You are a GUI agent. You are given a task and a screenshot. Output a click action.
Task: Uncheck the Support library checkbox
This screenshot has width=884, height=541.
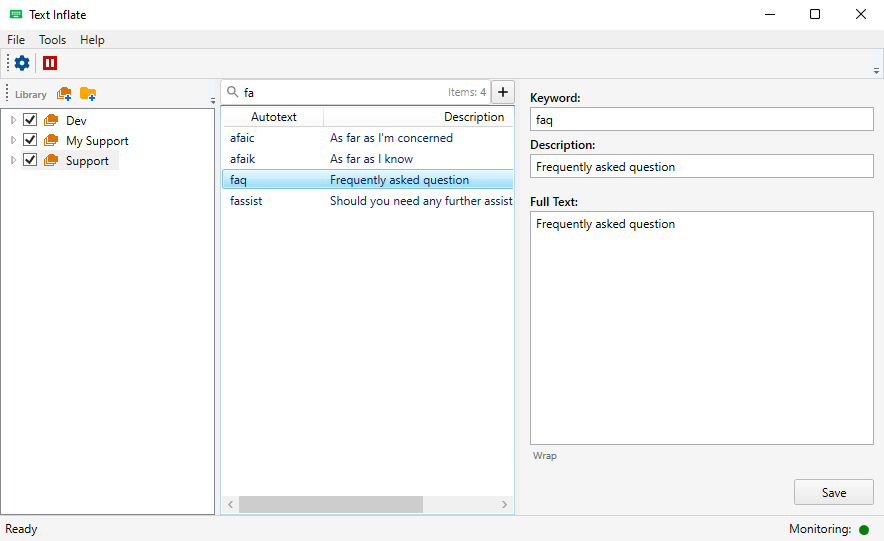click(30, 160)
